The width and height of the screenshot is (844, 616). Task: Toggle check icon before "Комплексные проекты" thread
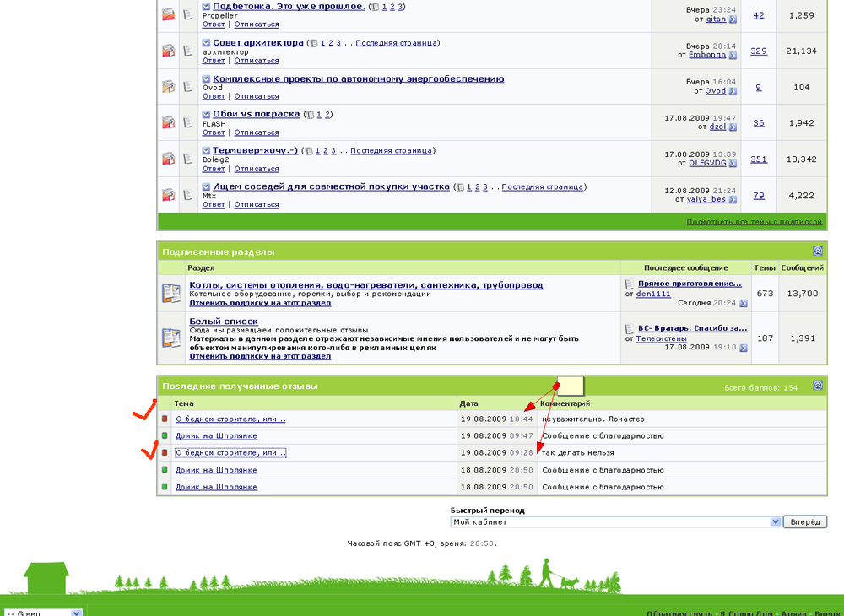(205, 78)
